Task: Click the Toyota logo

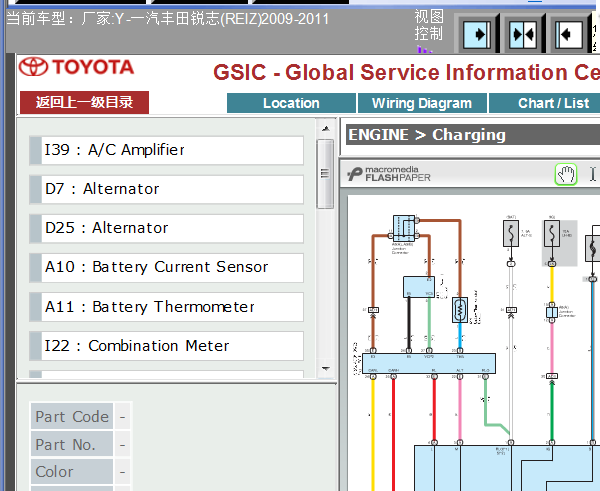Action: [x=77, y=67]
